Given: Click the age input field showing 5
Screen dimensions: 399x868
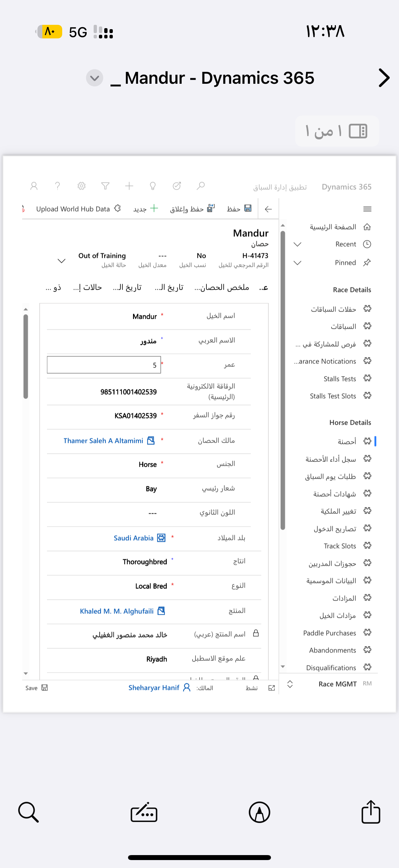Looking at the screenshot, I should point(104,365).
